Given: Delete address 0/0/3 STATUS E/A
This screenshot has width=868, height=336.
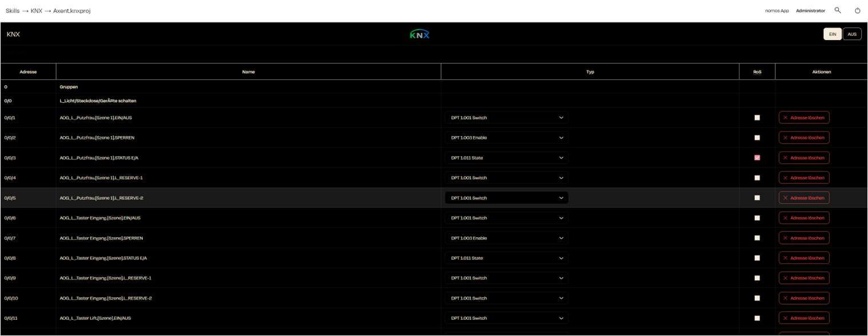Looking at the screenshot, I should click(803, 158).
